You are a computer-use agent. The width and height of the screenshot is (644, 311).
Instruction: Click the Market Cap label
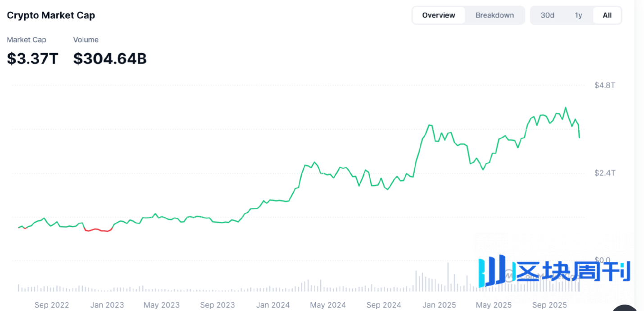click(27, 40)
